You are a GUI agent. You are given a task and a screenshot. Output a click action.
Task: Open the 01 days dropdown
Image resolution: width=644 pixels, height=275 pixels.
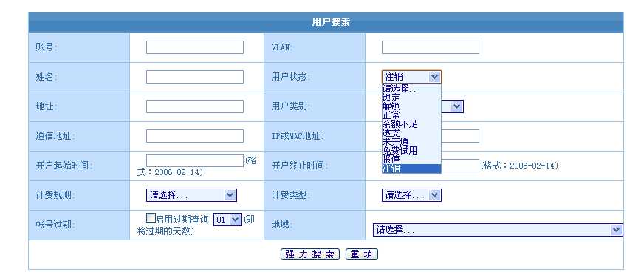coord(227,220)
